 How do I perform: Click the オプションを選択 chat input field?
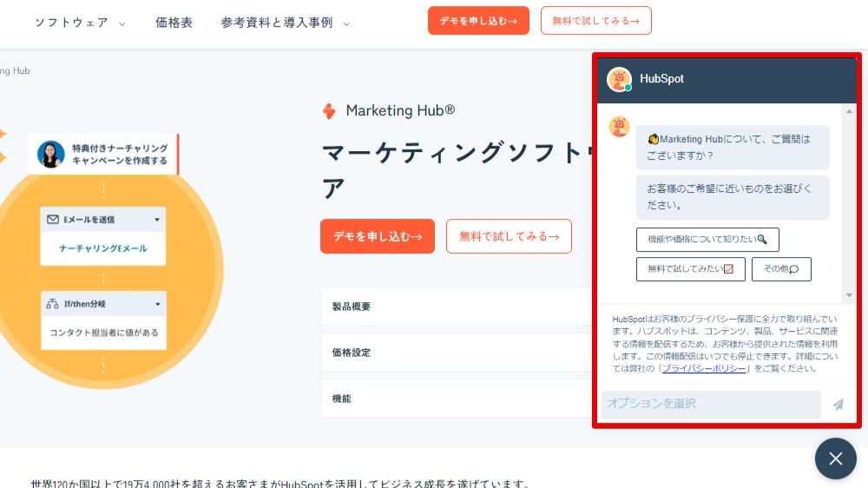coord(711,404)
